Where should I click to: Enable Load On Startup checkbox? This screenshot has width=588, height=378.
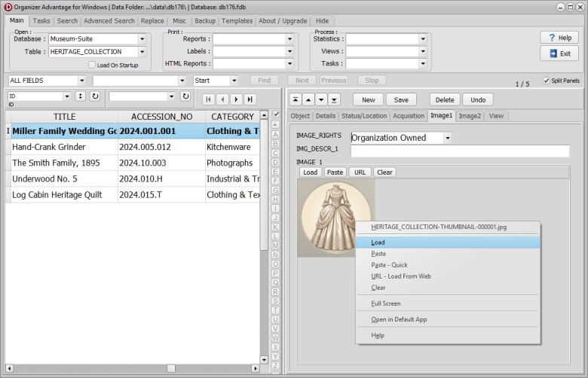coord(92,66)
